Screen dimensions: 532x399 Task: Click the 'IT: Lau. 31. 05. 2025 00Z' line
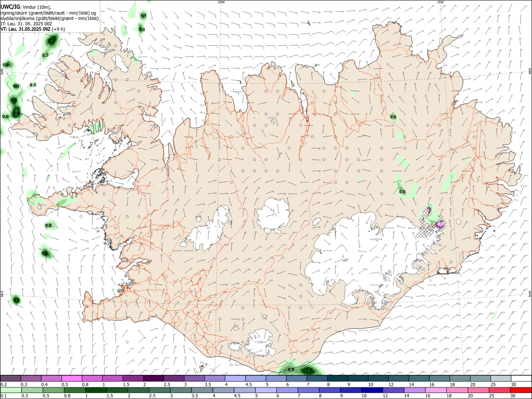26,24
